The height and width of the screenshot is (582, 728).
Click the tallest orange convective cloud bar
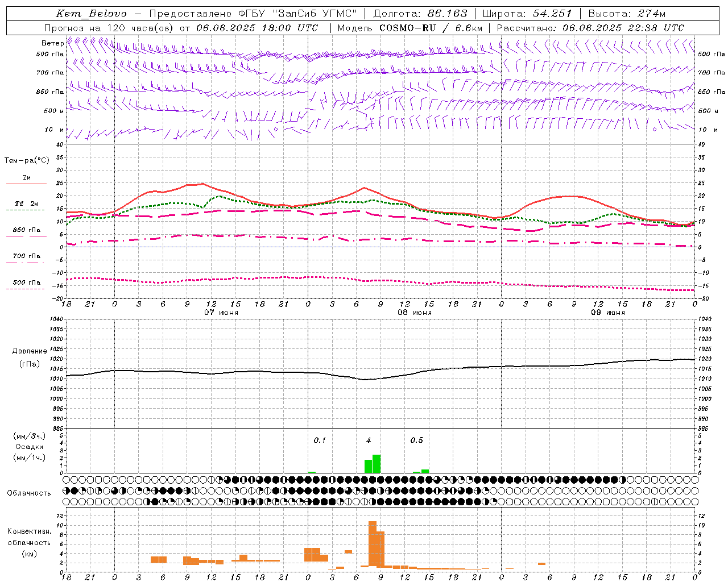[373, 544]
